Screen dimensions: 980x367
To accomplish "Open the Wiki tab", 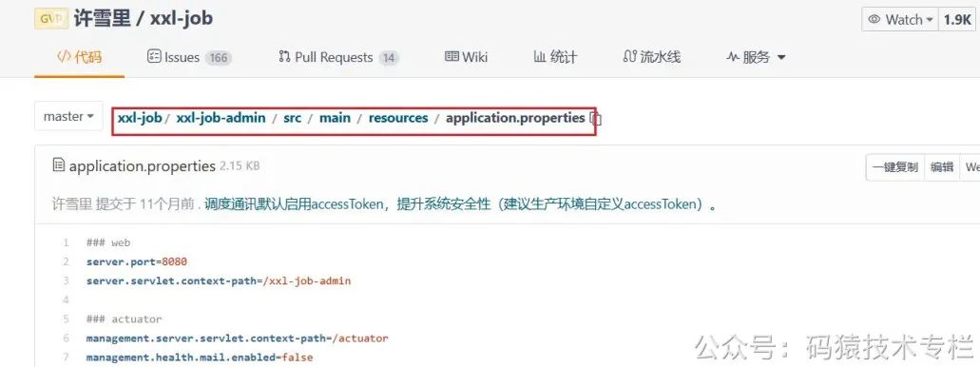I will point(467,57).
